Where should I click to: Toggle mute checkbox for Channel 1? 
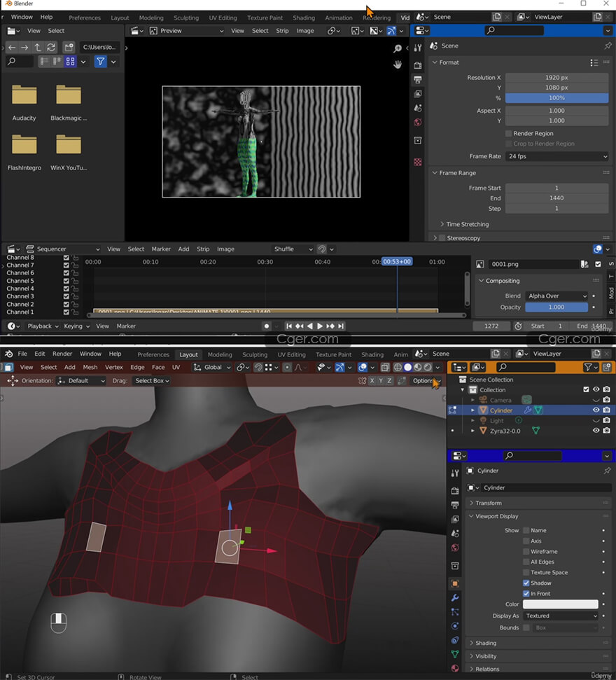(x=66, y=312)
